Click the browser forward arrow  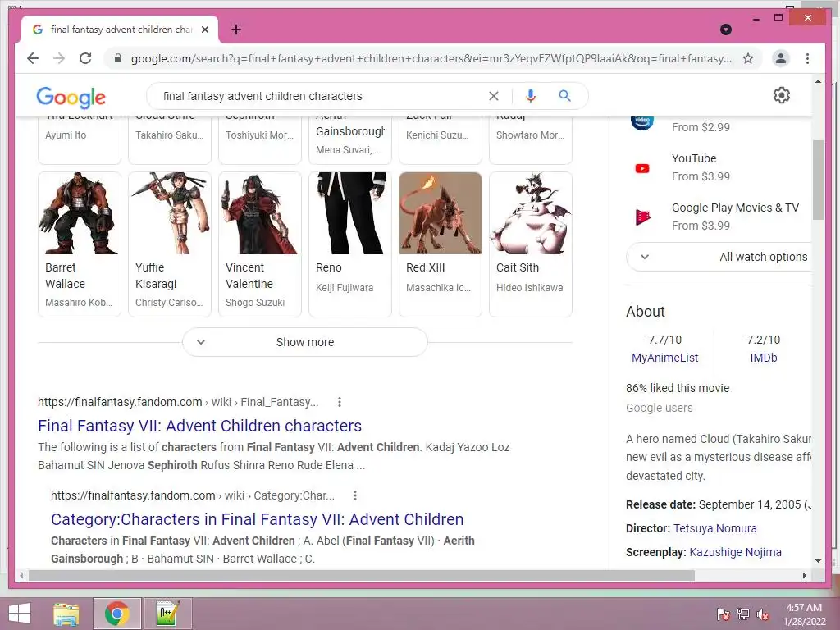coord(59,58)
